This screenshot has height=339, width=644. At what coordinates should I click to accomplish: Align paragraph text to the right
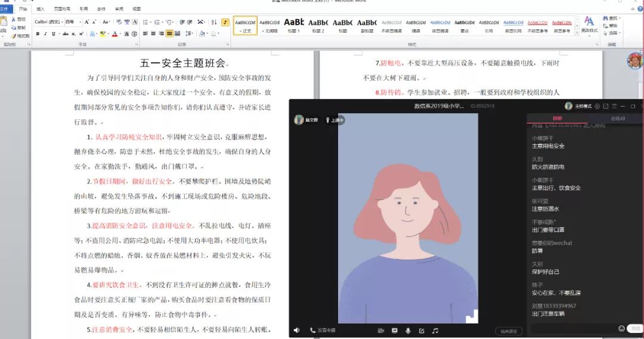162,33
